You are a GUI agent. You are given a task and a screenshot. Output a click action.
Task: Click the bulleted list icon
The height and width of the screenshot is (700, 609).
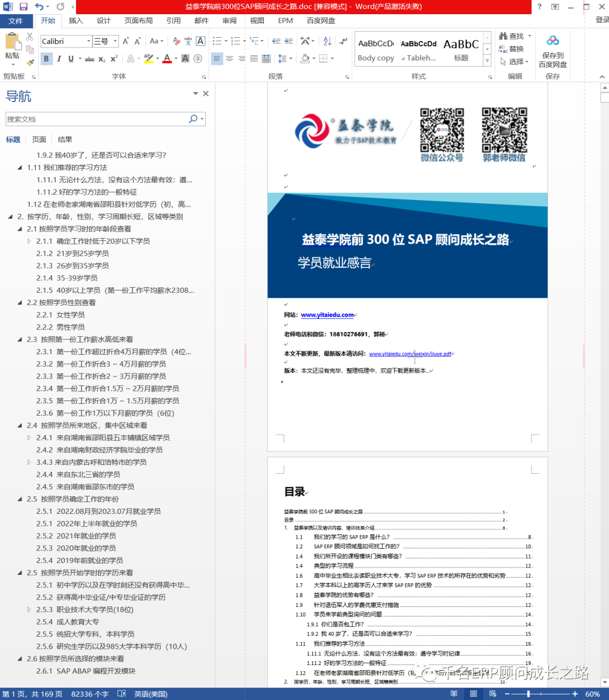click(217, 41)
